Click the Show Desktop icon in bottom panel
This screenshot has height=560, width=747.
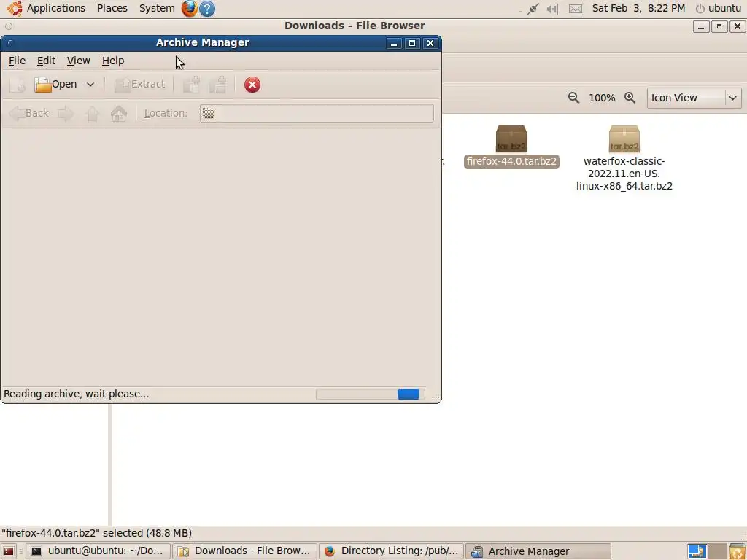click(9, 551)
